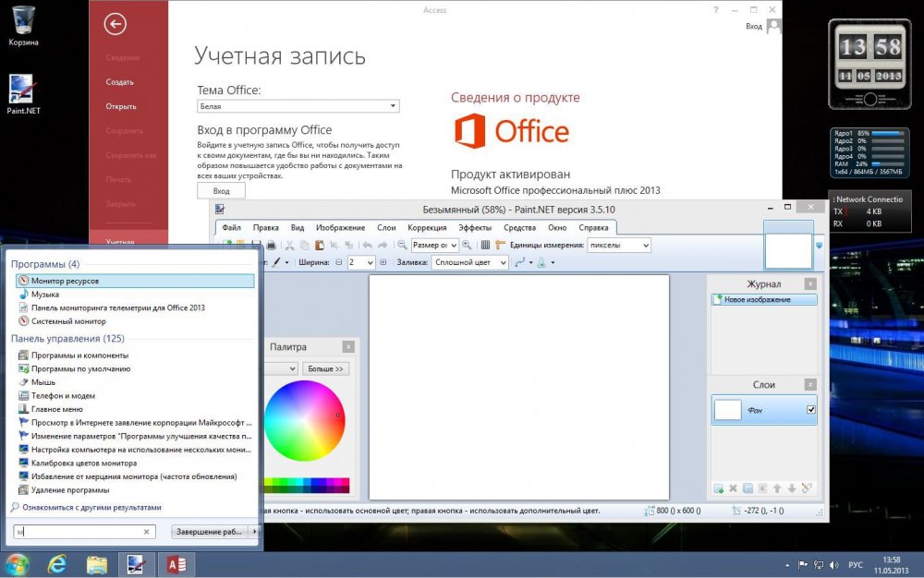Click the Windows Start orb
The height and width of the screenshot is (578, 924).
[17, 564]
